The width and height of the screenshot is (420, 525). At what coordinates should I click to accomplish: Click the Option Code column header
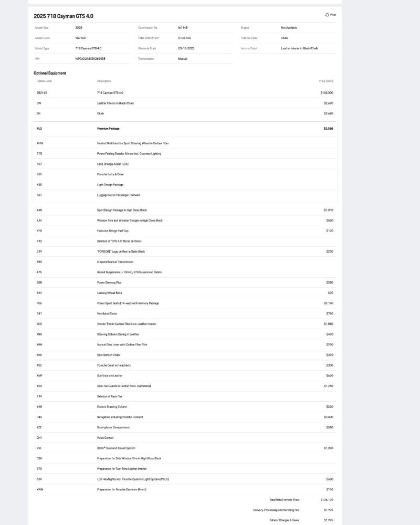pos(44,81)
